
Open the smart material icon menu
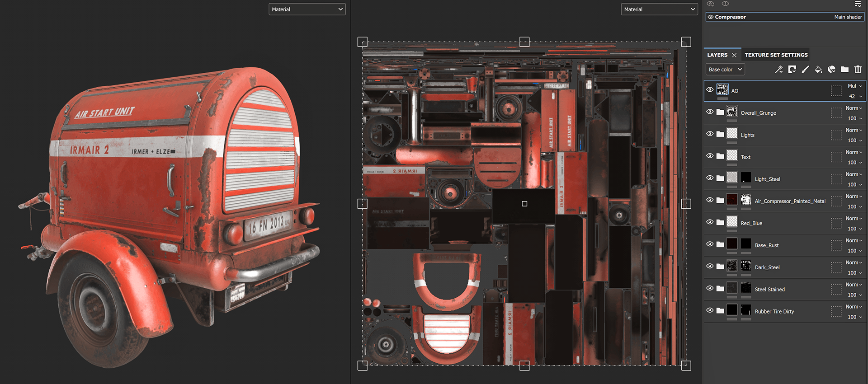[831, 70]
